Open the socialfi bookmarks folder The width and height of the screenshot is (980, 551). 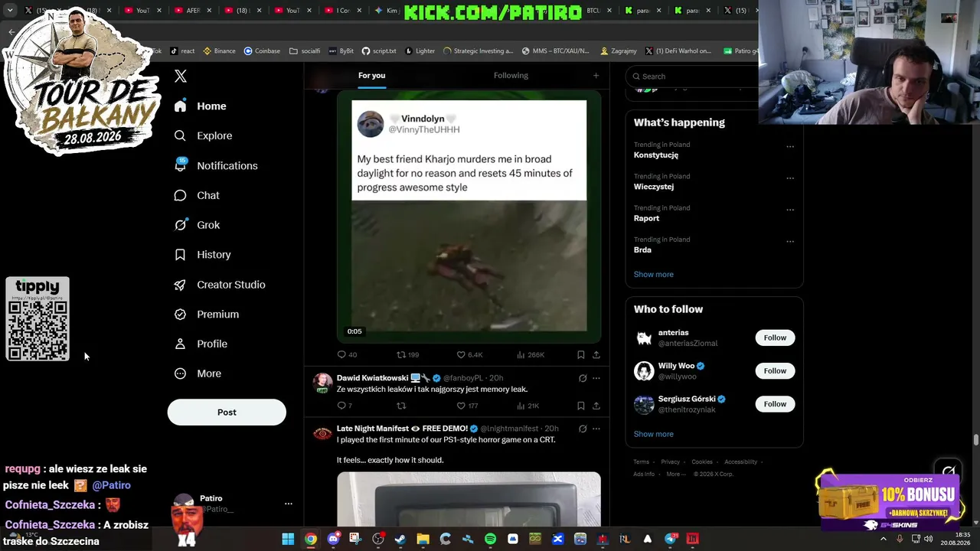pyautogui.click(x=305, y=51)
